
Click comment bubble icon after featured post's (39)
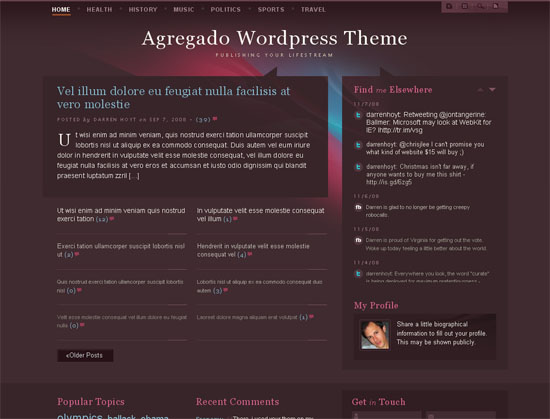click(215, 119)
